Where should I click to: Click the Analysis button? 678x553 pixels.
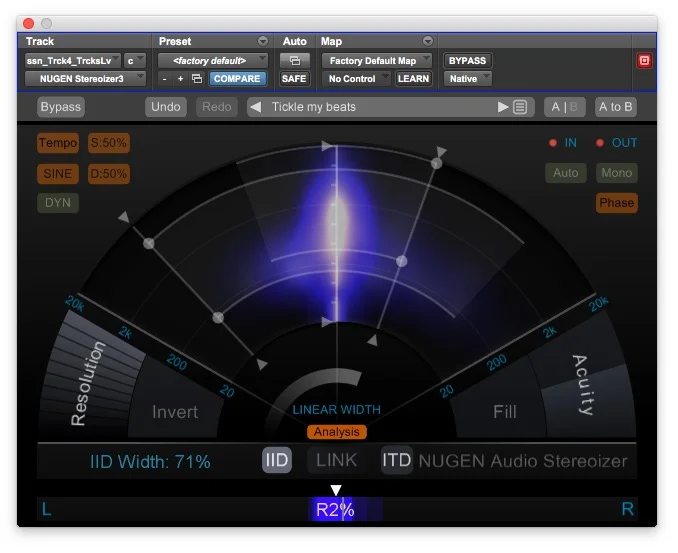336,432
